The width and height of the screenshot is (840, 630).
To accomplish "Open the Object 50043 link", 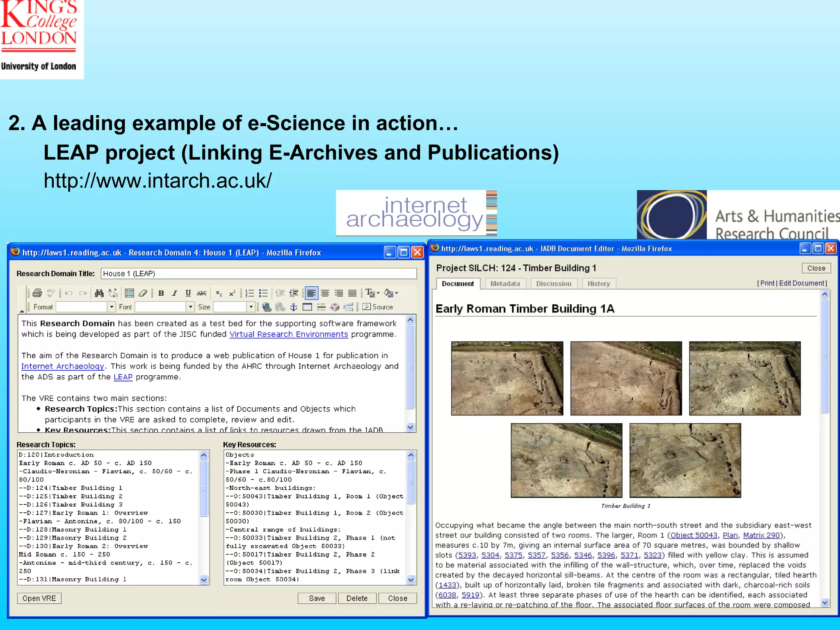I will coord(694,535).
